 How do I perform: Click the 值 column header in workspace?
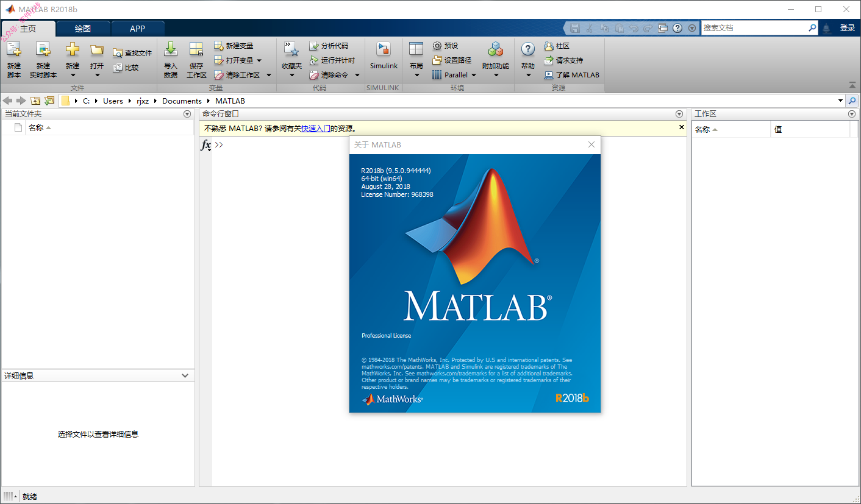[810, 129]
